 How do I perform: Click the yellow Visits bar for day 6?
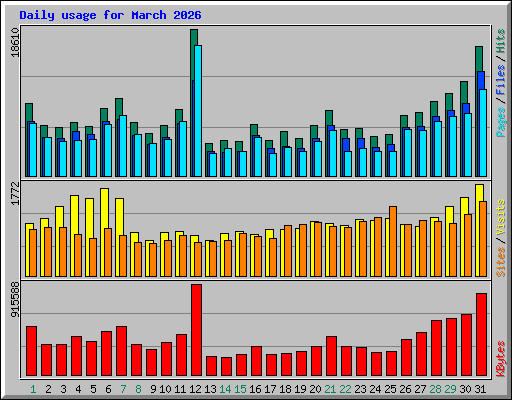coord(104,232)
